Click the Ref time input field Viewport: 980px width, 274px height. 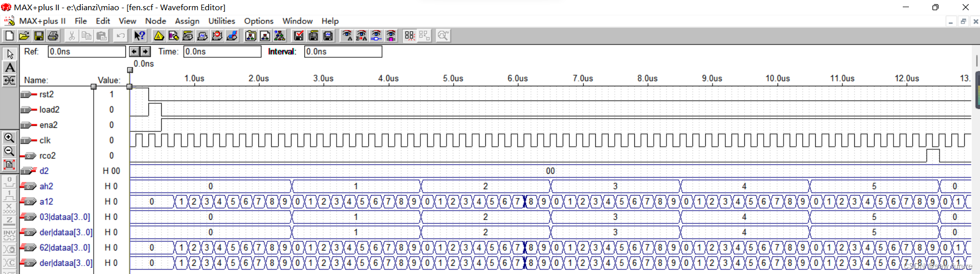pyautogui.click(x=87, y=52)
